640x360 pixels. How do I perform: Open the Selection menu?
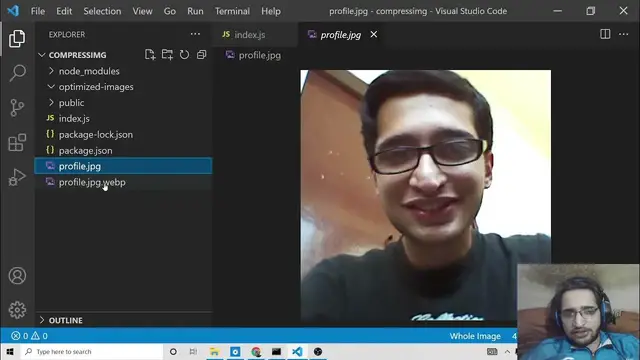click(102, 11)
